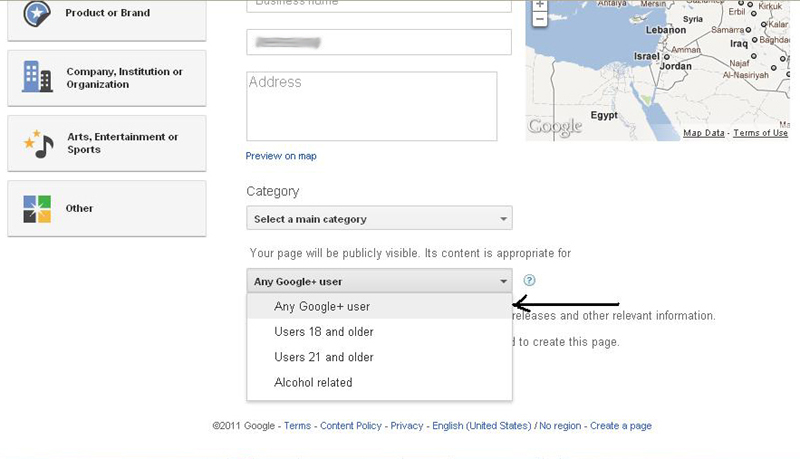
Task: Click the blue buildings company icon
Action: pos(37,76)
